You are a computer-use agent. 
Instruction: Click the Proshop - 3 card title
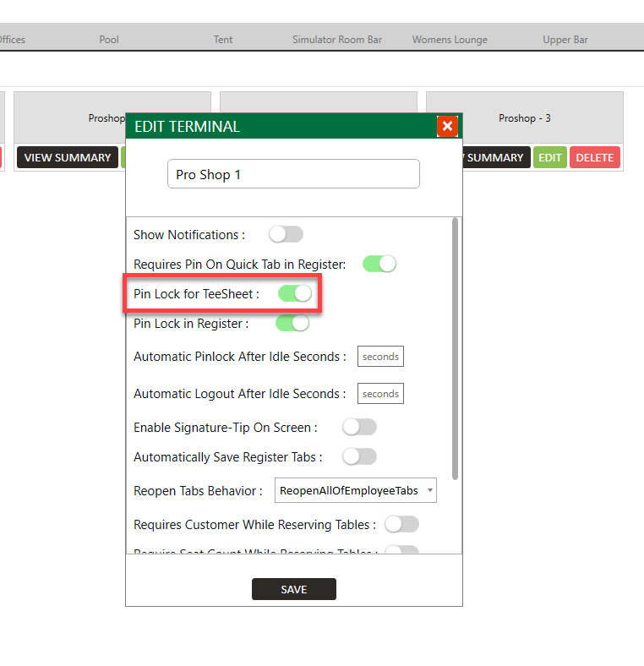coord(525,118)
